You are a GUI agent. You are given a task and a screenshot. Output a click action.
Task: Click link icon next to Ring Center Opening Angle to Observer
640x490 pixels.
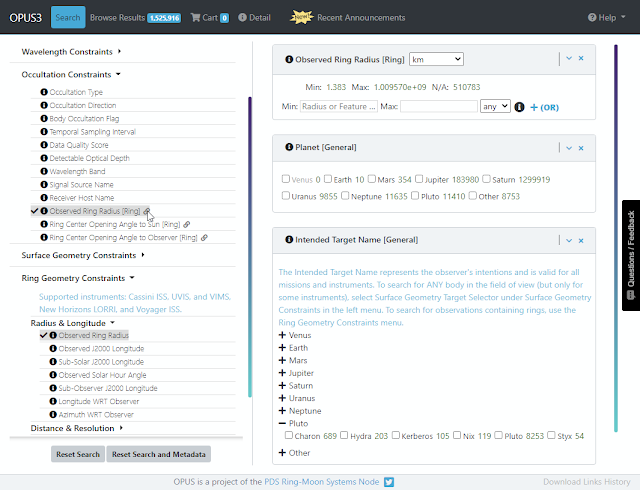point(204,237)
